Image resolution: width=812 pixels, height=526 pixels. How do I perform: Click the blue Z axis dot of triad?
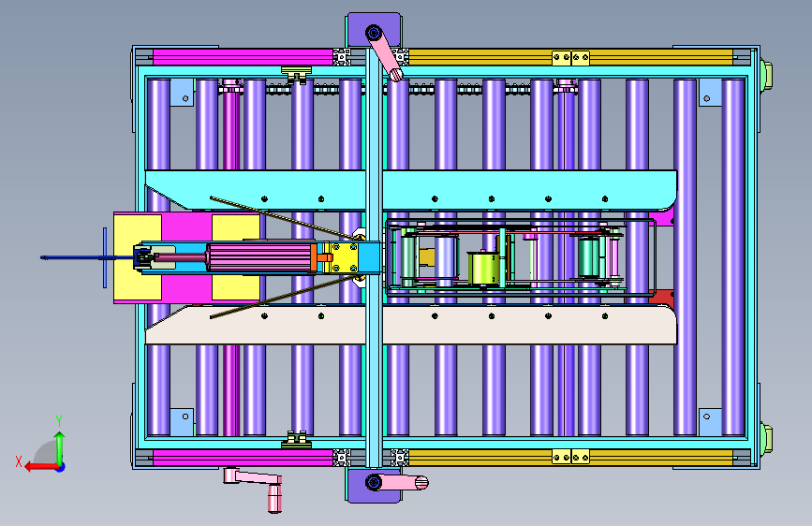click(61, 467)
